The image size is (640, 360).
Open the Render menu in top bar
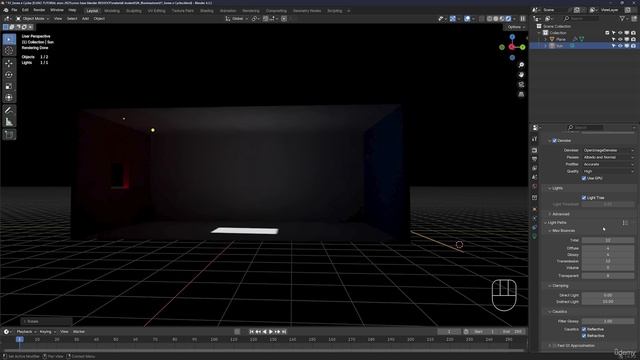(39, 10)
